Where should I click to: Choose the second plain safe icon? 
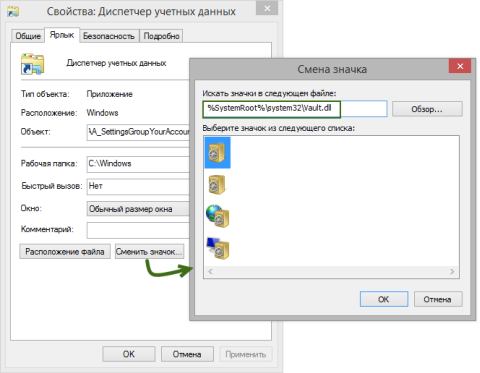click(217, 185)
